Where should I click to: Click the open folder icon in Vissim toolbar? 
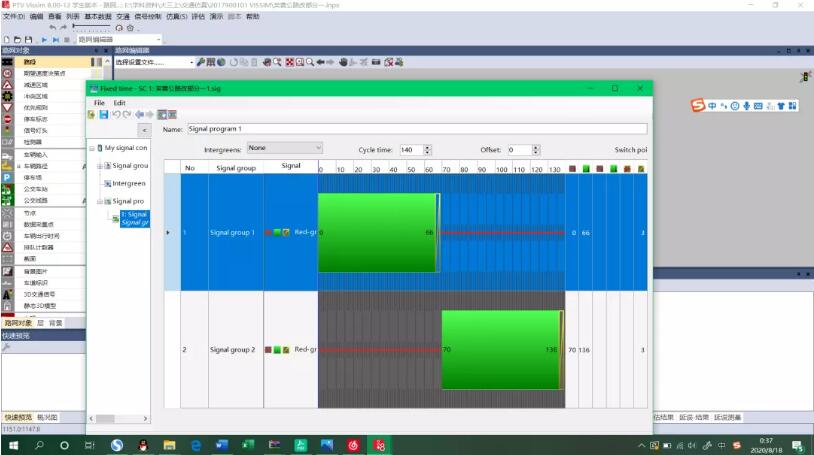17,39
